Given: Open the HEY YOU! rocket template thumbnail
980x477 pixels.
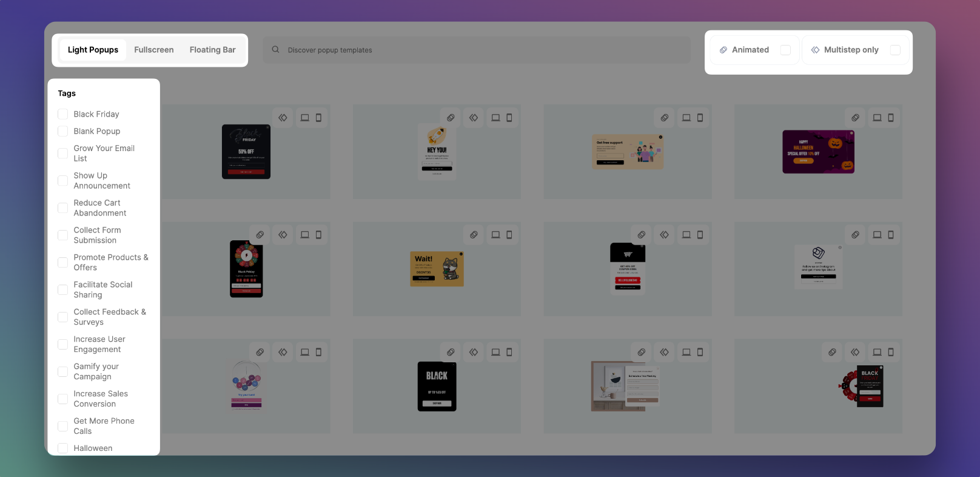Looking at the screenshot, I should coord(437,152).
